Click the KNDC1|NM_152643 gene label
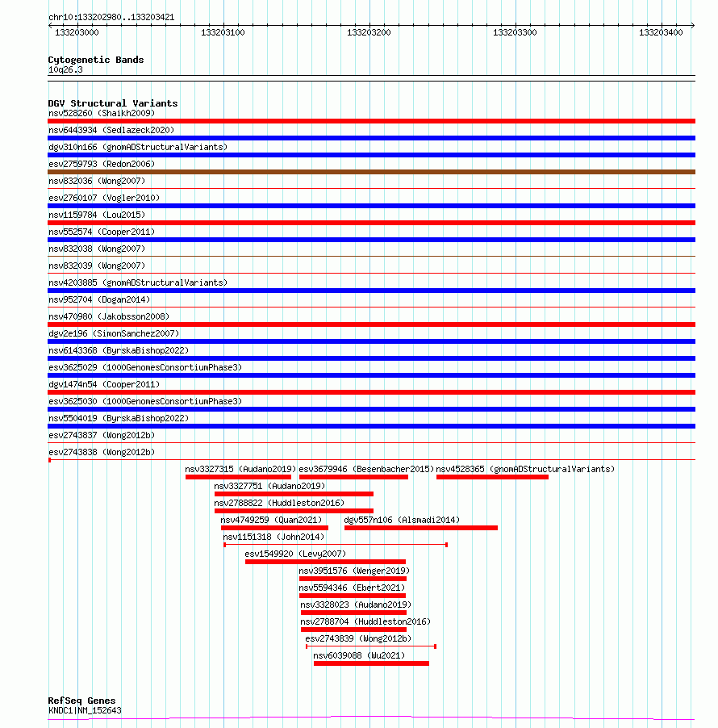Image resolution: width=718 pixels, height=728 pixels. point(85,710)
